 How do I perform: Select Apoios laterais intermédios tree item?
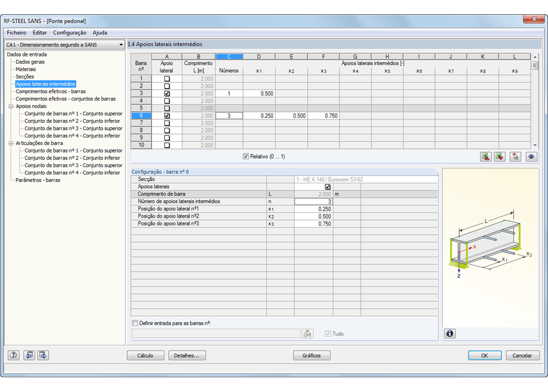point(45,84)
